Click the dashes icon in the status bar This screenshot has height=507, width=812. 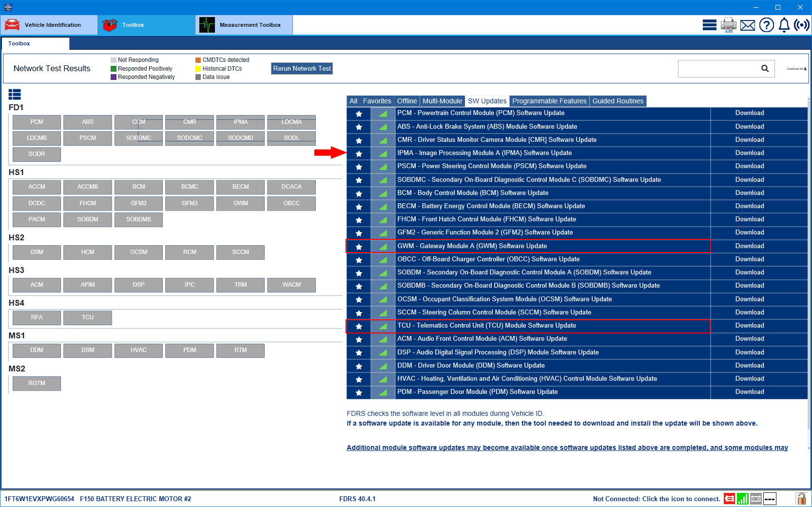tap(770, 499)
